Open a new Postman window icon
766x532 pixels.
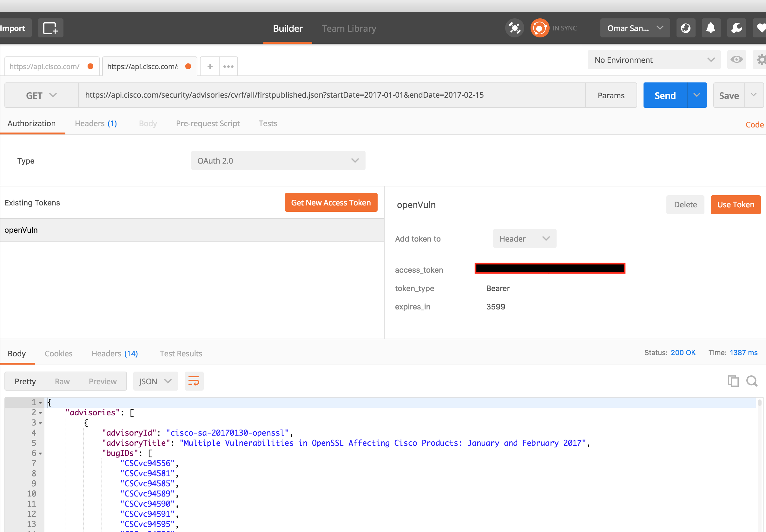pyautogui.click(x=50, y=28)
